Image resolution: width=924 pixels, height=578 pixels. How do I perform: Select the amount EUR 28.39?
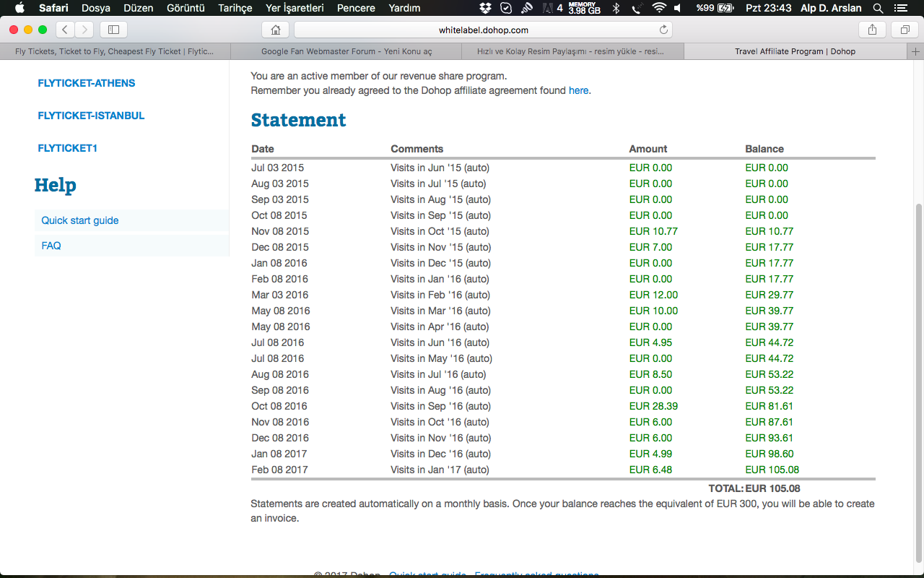click(653, 406)
